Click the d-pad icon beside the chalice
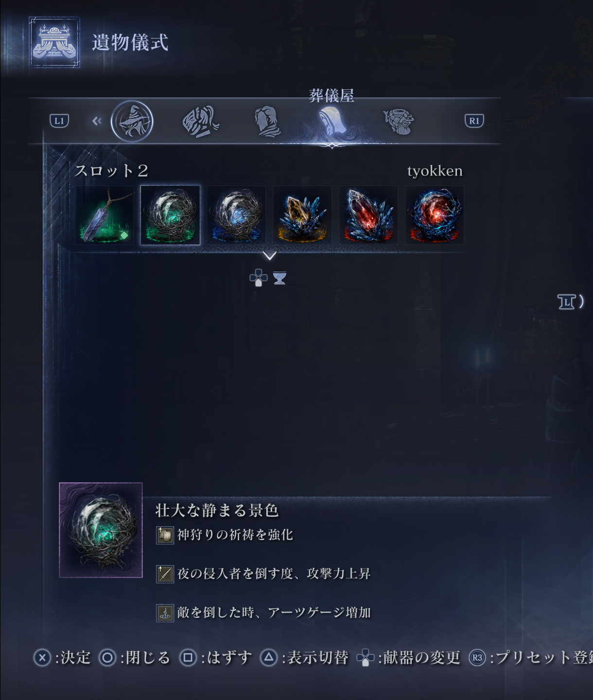 [x=259, y=278]
